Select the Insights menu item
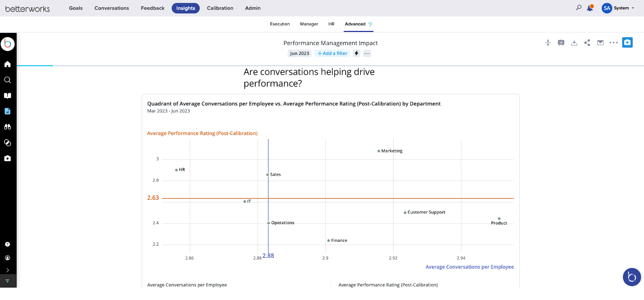The image size is (644, 300). pos(186,8)
